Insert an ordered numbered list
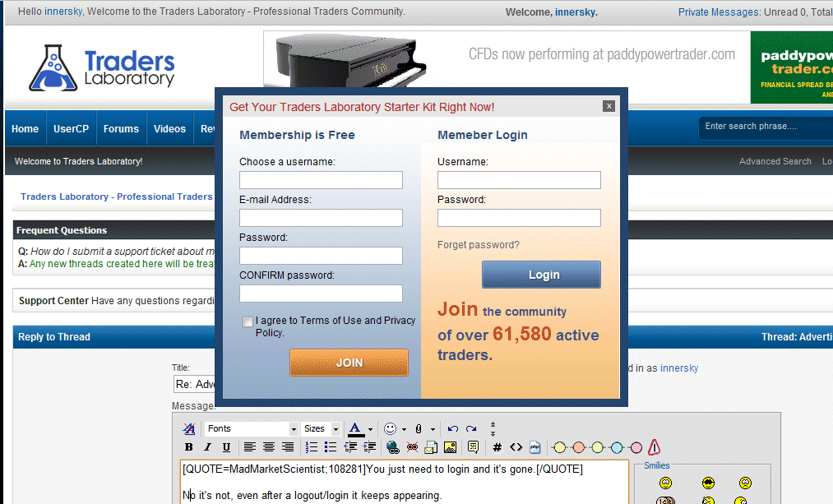 coord(312,447)
